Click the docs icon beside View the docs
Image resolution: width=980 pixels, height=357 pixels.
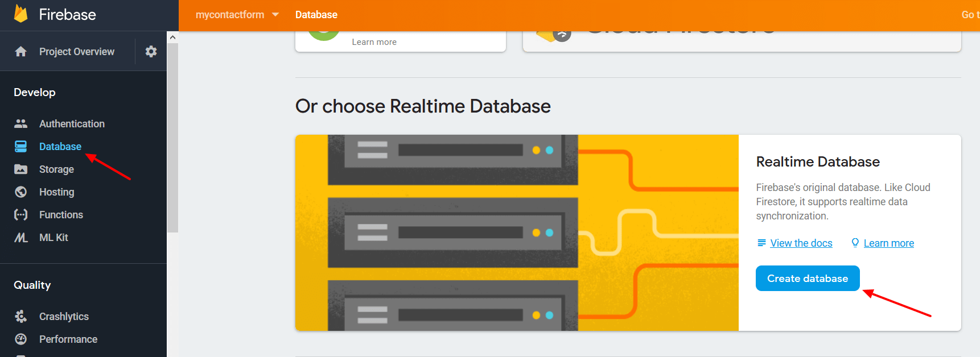click(761, 243)
